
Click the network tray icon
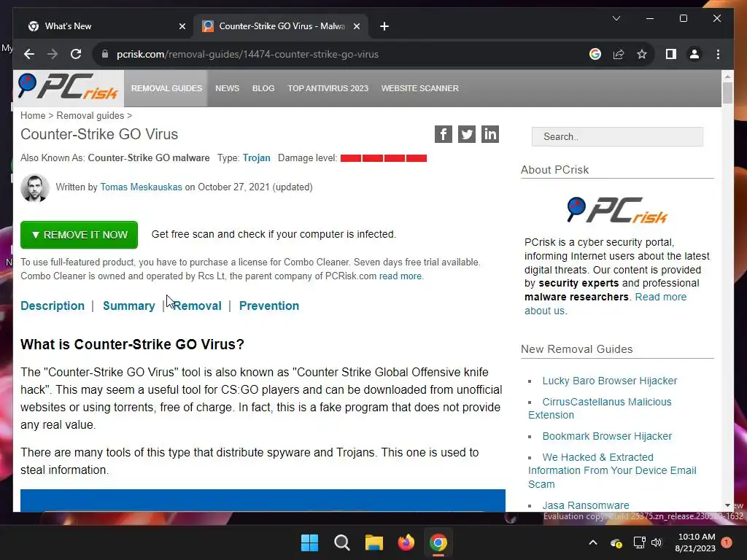(x=639, y=542)
